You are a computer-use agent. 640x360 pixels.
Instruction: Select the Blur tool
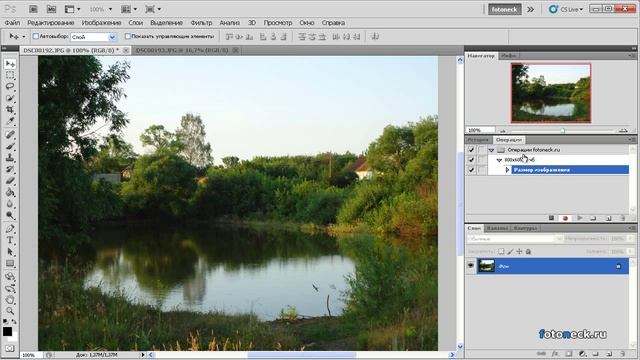pyautogui.click(x=10, y=204)
